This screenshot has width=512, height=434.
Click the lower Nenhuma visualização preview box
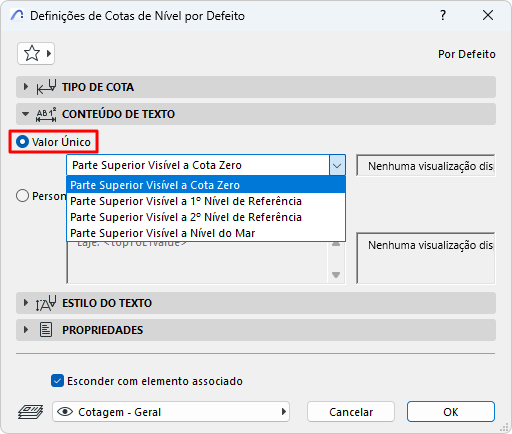426,258
